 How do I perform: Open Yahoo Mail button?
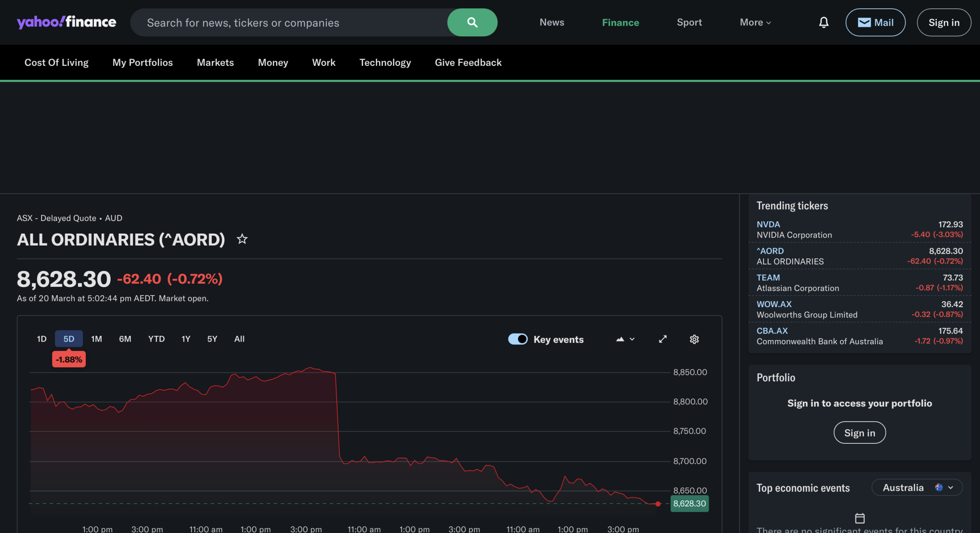point(875,23)
